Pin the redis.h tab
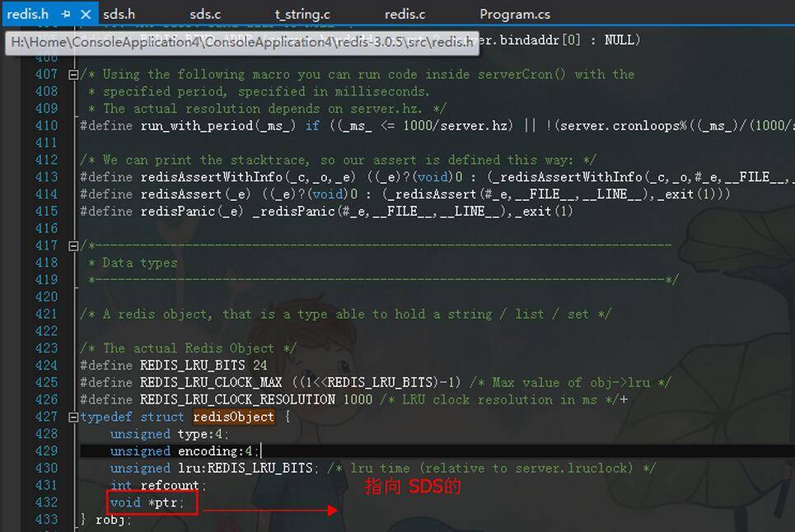Image resolution: width=795 pixels, height=532 pixels. pyautogui.click(x=66, y=15)
